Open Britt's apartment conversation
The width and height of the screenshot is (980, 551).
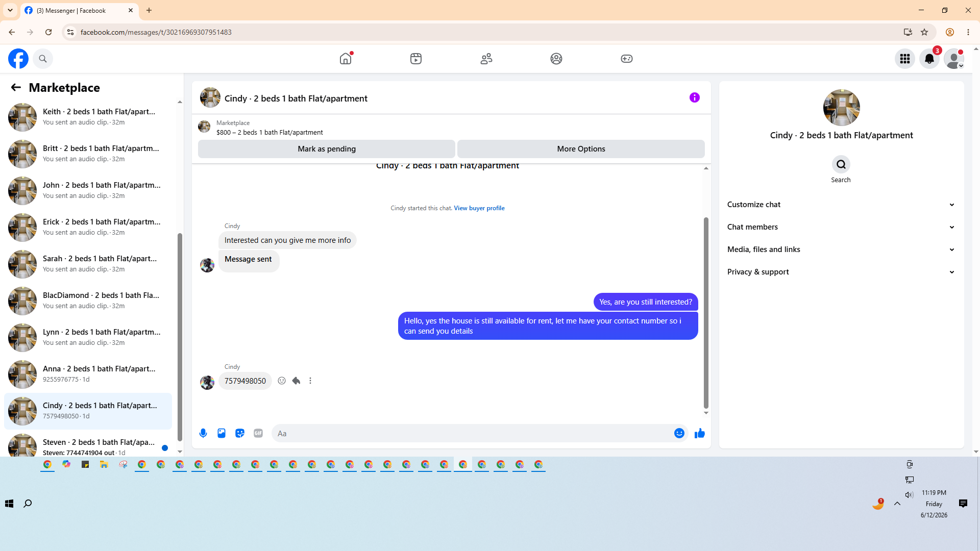point(88,154)
